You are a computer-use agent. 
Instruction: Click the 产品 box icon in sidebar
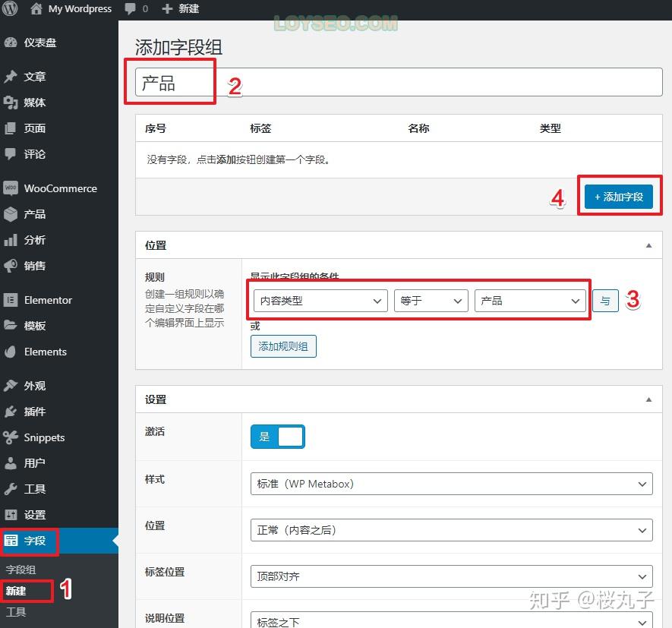tap(11, 214)
